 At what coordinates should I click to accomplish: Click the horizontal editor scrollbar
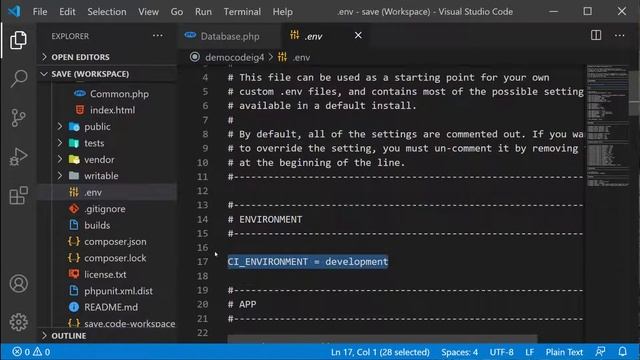coord(382,338)
